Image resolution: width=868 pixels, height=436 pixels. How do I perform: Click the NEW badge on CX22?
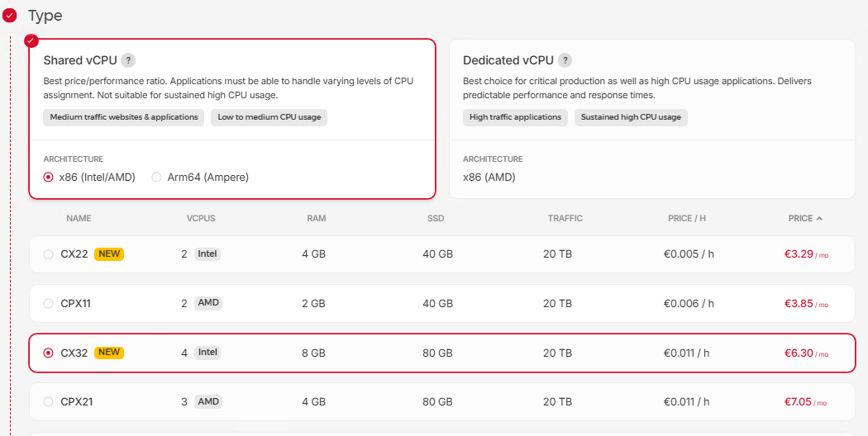click(x=109, y=254)
